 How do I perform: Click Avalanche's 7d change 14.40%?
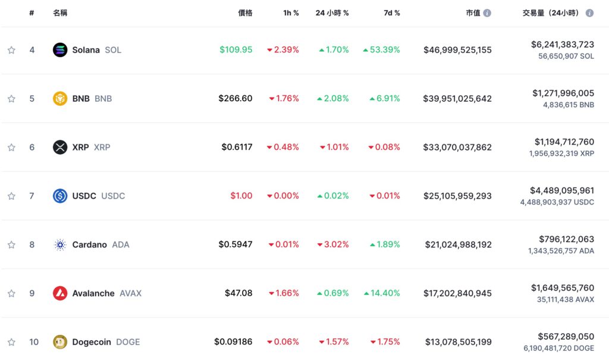382,293
